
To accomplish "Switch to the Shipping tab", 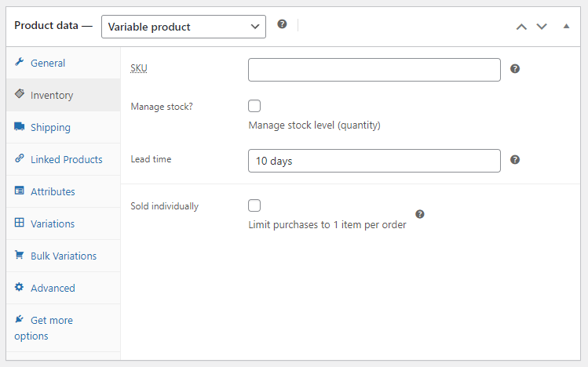I will (x=64, y=127).
